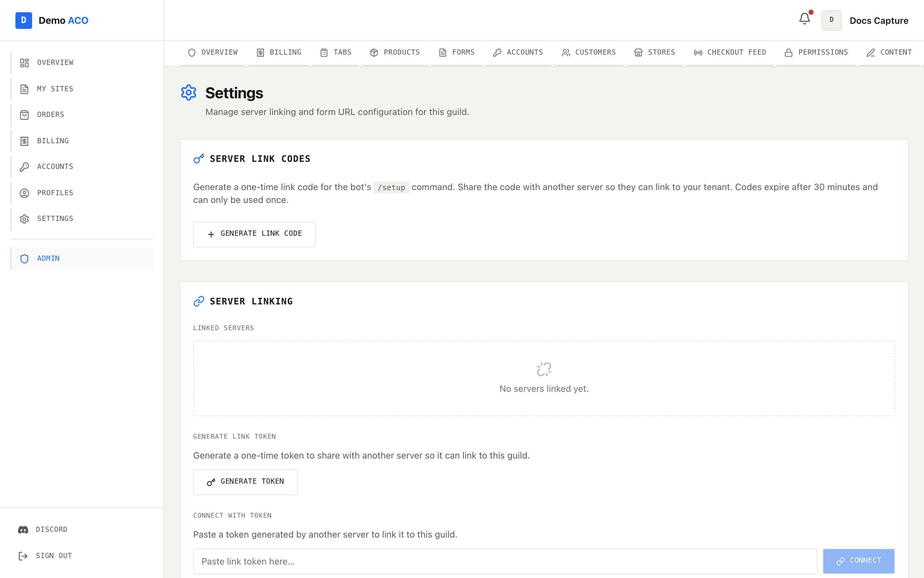Viewport: 924px width, 578px height.
Task: Click the "No servers linked yet." text
Action: [544, 389]
